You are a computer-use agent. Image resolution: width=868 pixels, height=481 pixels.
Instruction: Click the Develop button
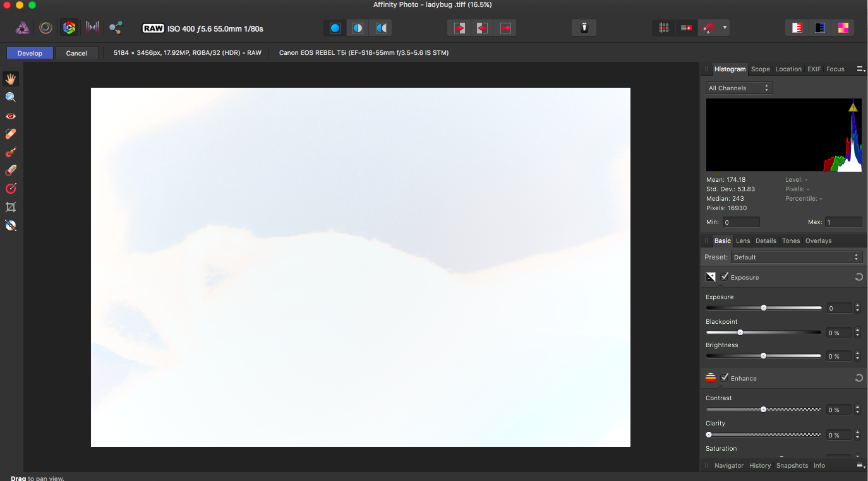click(x=30, y=53)
